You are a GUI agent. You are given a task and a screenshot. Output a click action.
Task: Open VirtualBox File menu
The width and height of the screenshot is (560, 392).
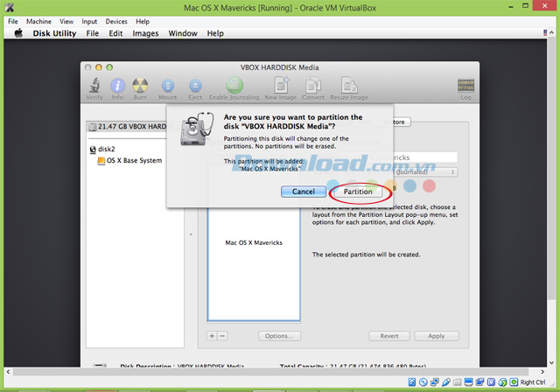point(13,21)
